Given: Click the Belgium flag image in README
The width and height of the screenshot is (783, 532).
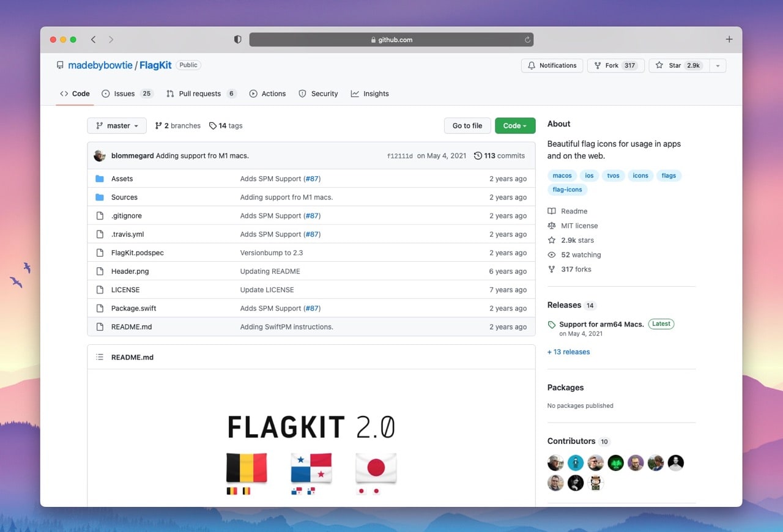Looking at the screenshot, I should coord(247,467).
